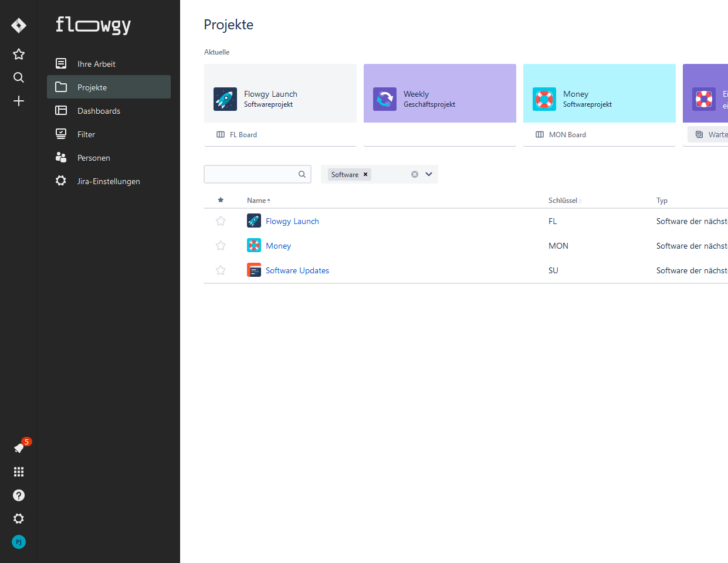
Task: Open the app switcher grid icon
Action: coord(19,472)
